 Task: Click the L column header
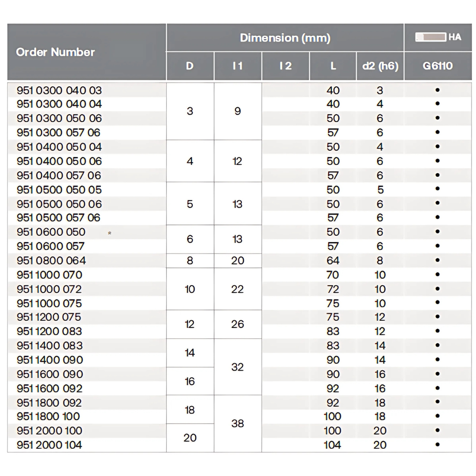click(x=333, y=66)
